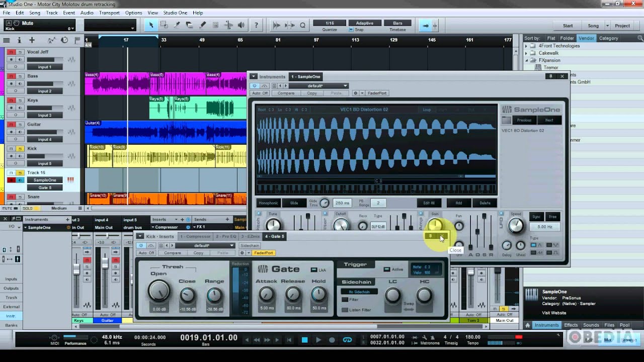Open the No Sidechain dropdown
The width and height of the screenshot is (644, 362).
(x=359, y=292)
